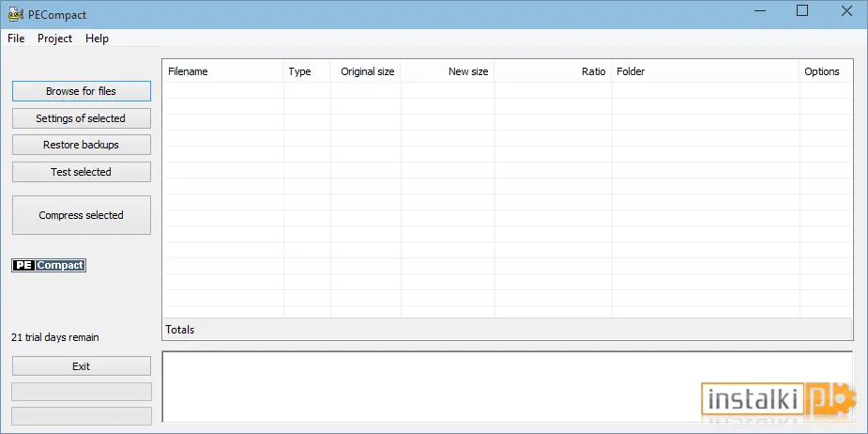Click the '21 trial days remain' text
868x434 pixels.
click(55, 337)
